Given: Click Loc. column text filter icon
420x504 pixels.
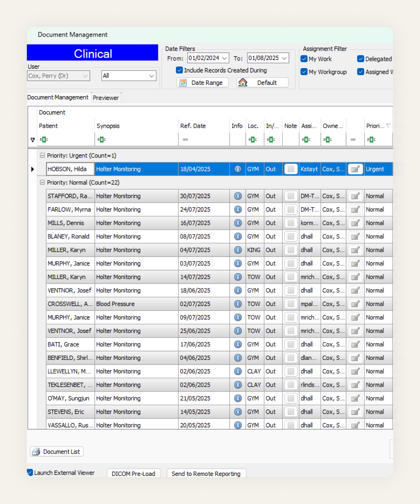Looking at the screenshot, I should pyautogui.click(x=252, y=139).
